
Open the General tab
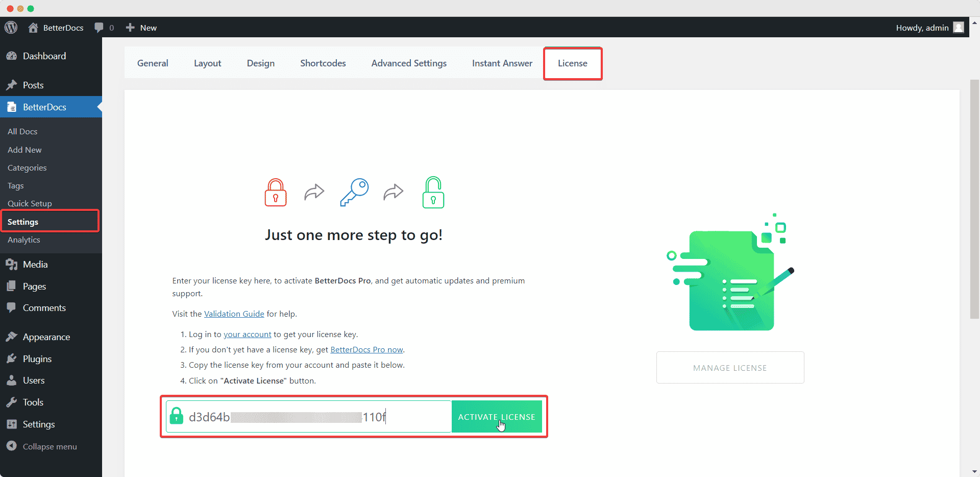(153, 63)
